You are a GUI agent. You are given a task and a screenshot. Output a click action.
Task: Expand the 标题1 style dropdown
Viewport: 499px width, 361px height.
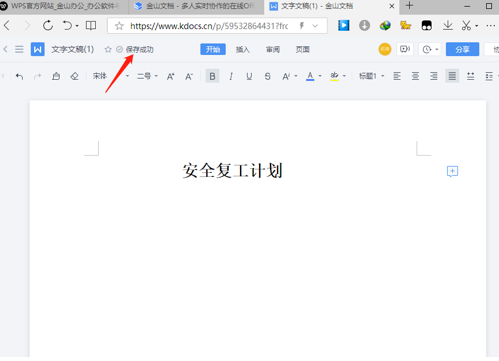pyautogui.click(x=371, y=76)
